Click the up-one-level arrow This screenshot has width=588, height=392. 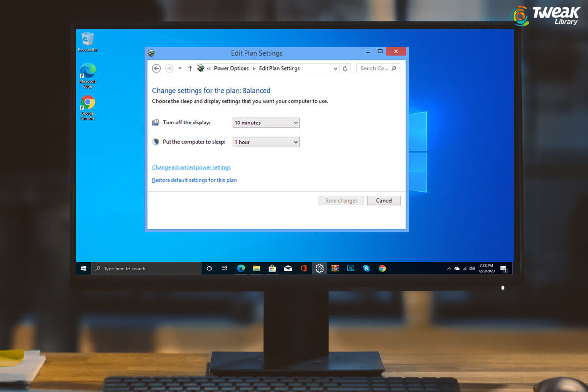tap(190, 68)
